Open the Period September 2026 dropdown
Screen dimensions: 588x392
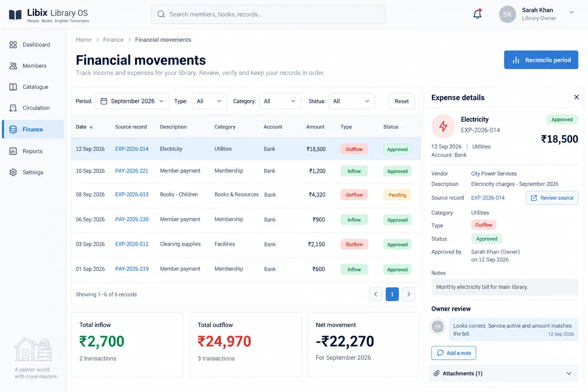coord(132,101)
